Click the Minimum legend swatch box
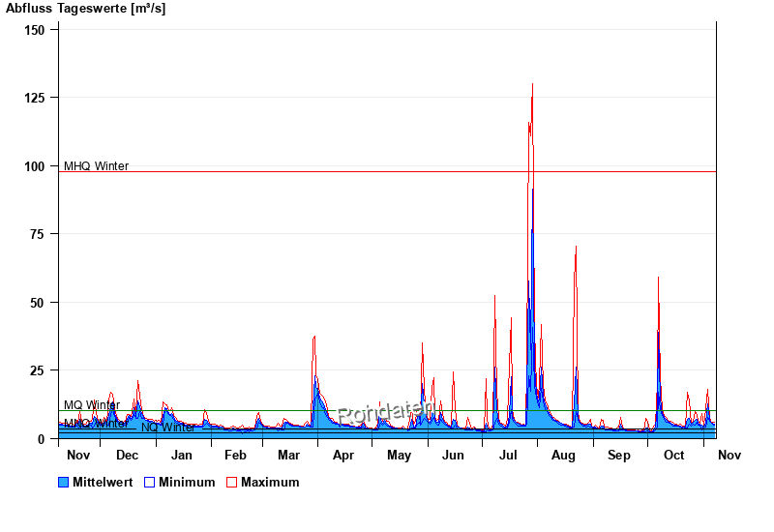Screen dimensions: 774x532 click(150, 482)
